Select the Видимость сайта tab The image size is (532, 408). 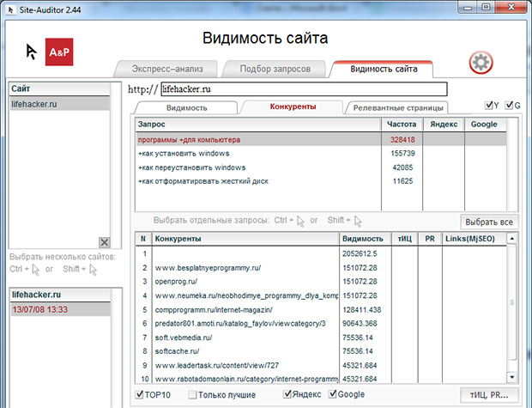[x=384, y=69]
